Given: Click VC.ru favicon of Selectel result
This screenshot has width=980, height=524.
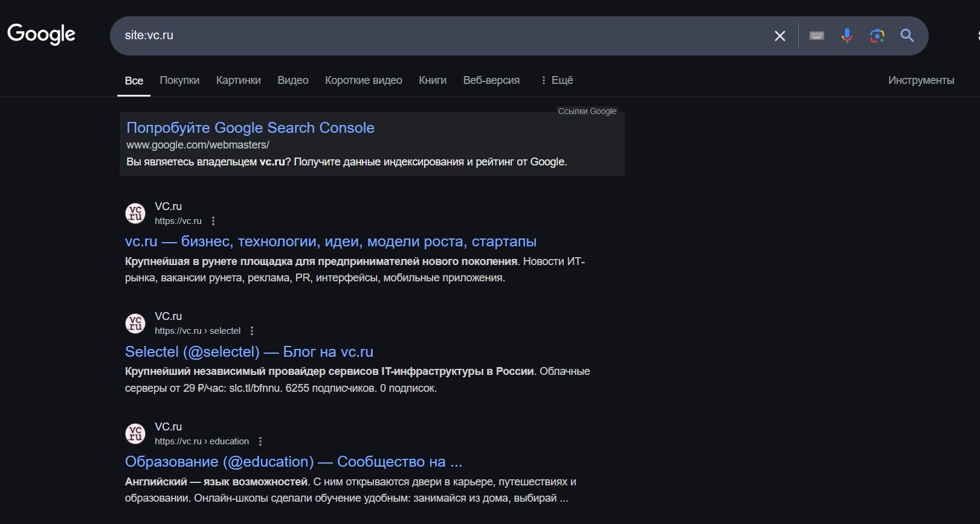Looking at the screenshot, I should click(x=135, y=323).
